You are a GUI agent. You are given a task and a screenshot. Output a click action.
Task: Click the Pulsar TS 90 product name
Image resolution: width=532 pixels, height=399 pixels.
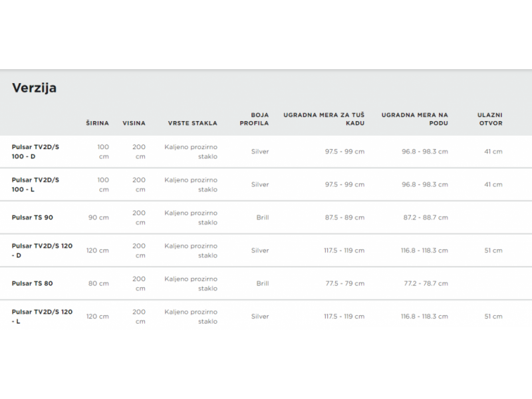click(x=32, y=217)
